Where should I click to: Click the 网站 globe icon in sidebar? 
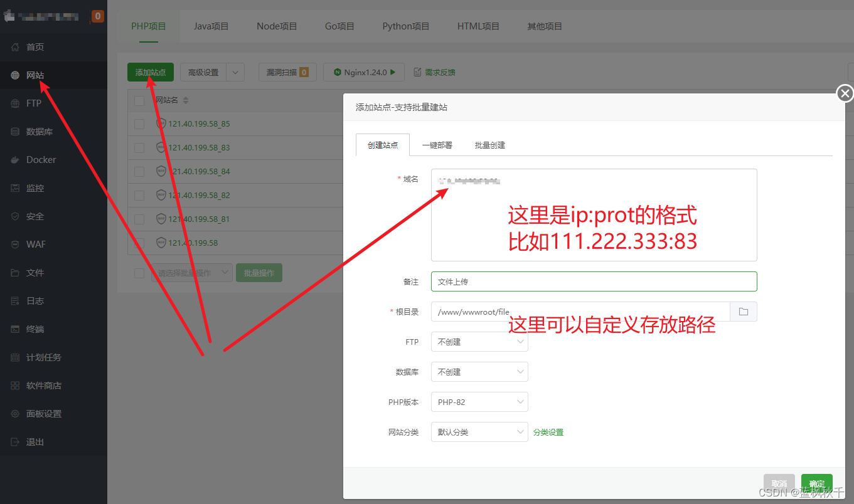[x=15, y=75]
